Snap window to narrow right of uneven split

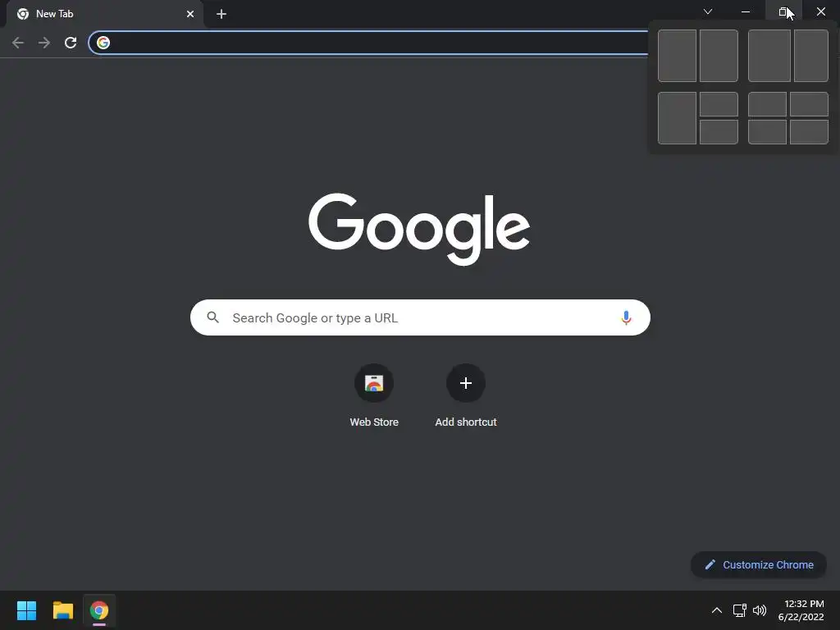coord(811,56)
